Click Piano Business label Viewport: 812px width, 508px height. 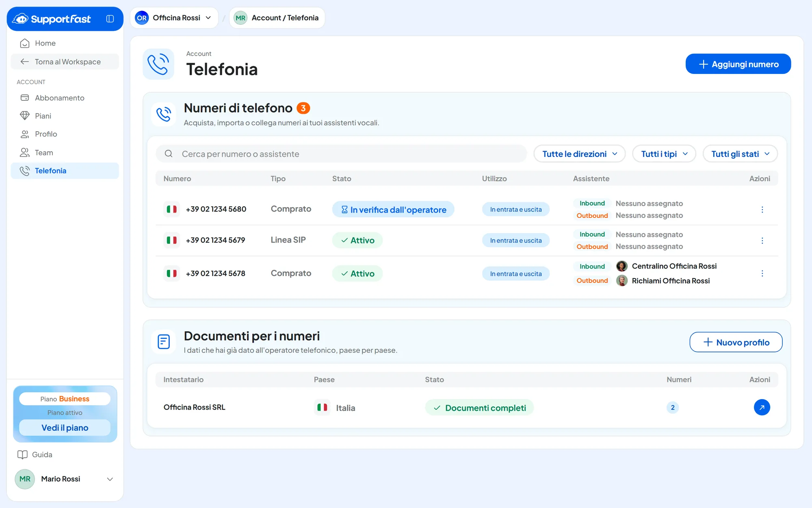65,399
